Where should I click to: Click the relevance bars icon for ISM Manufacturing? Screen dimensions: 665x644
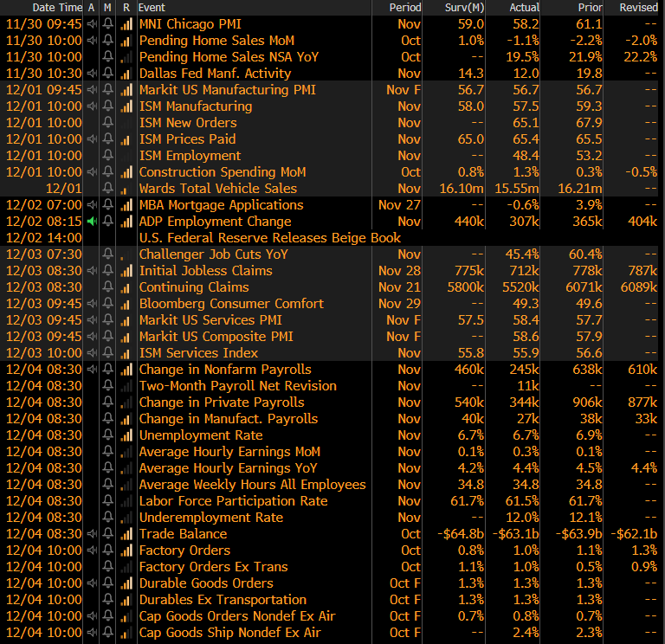click(126, 106)
